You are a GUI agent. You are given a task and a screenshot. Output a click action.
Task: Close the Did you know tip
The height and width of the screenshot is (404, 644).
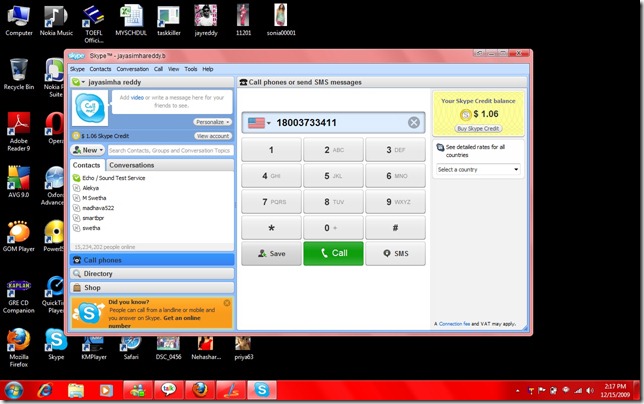pyautogui.click(x=227, y=303)
